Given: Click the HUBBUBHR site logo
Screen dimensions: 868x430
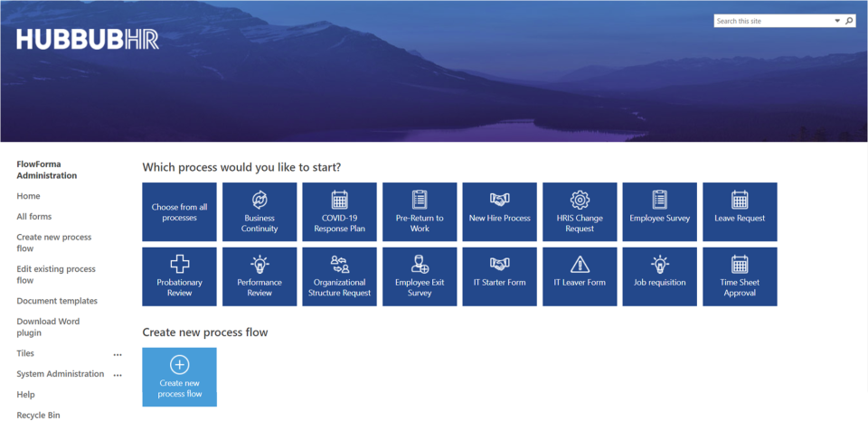Looking at the screenshot, I should 88,39.
